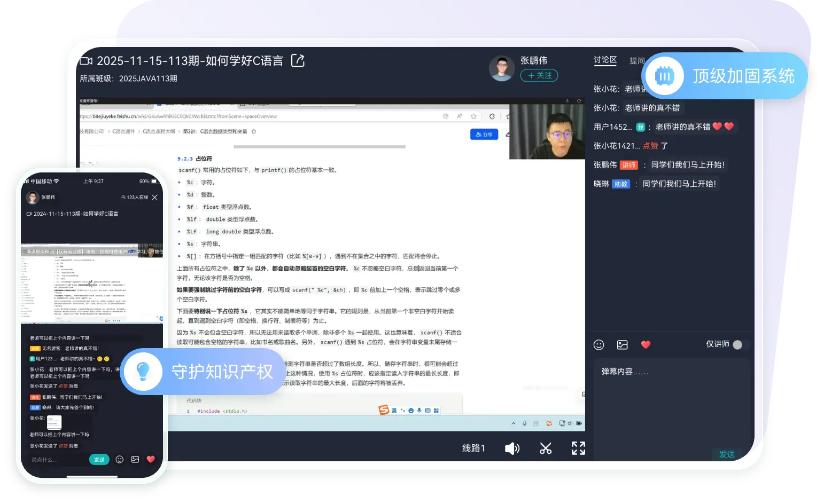Open the emoji picker in the discussion panel
The width and height of the screenshot is (824, 504).
tap(598, 345)
